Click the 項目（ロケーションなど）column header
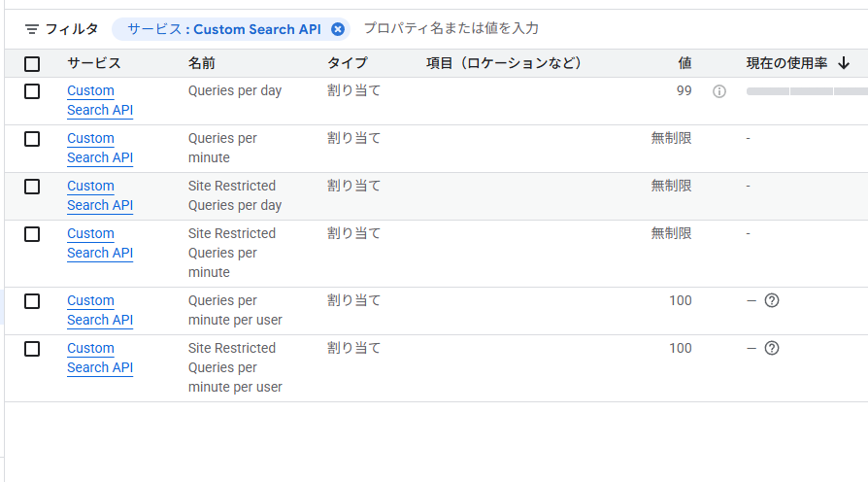The image size is (868, 482). 504,63
